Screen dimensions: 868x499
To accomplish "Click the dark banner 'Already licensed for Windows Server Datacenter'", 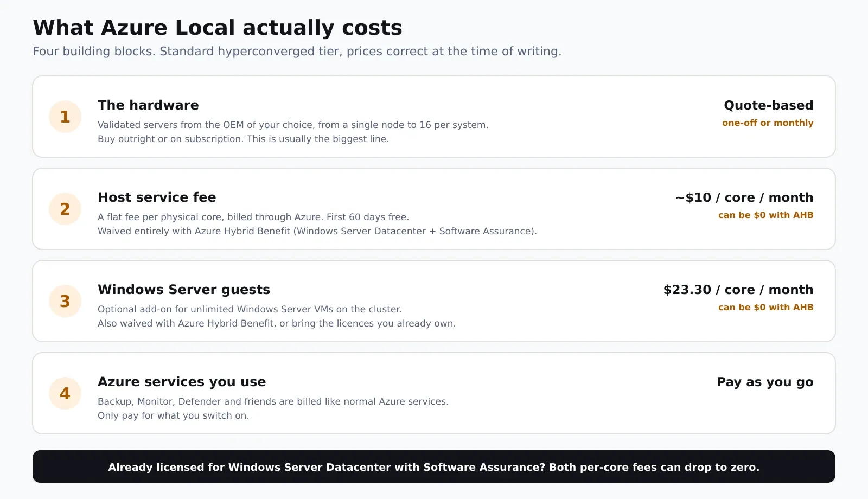I will (434, 466).
